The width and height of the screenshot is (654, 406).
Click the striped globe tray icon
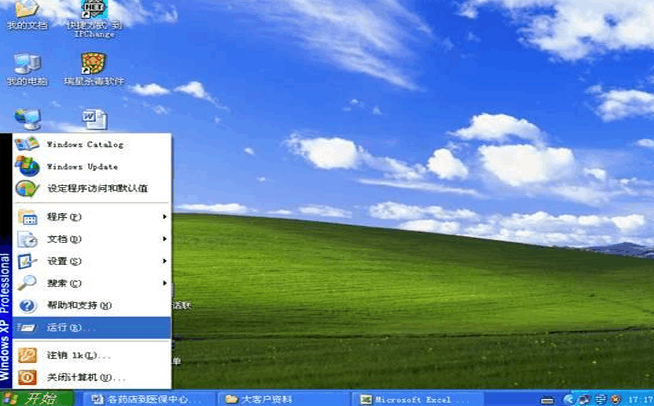pos(601,400)
